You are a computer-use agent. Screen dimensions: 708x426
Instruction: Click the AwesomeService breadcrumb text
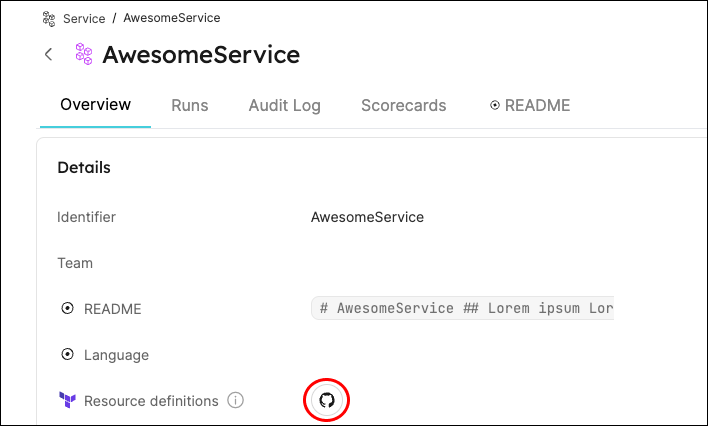click(172, 18)
